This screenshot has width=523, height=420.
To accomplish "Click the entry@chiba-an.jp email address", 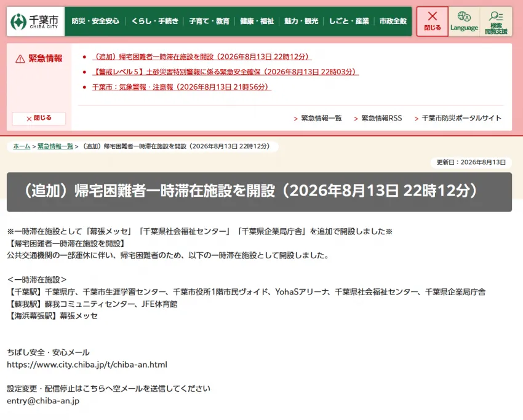I will [43, 401].
